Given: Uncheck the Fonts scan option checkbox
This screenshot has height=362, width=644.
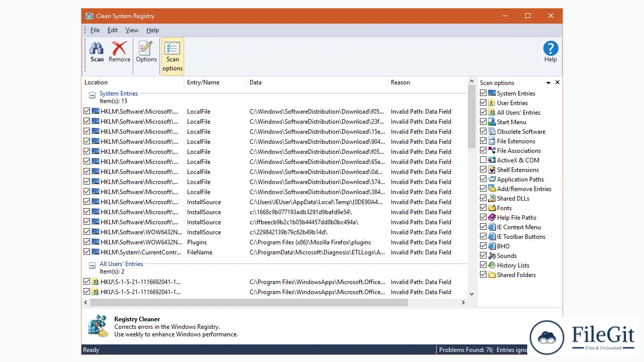Looking at the screenshot, I should click(484, 208).
